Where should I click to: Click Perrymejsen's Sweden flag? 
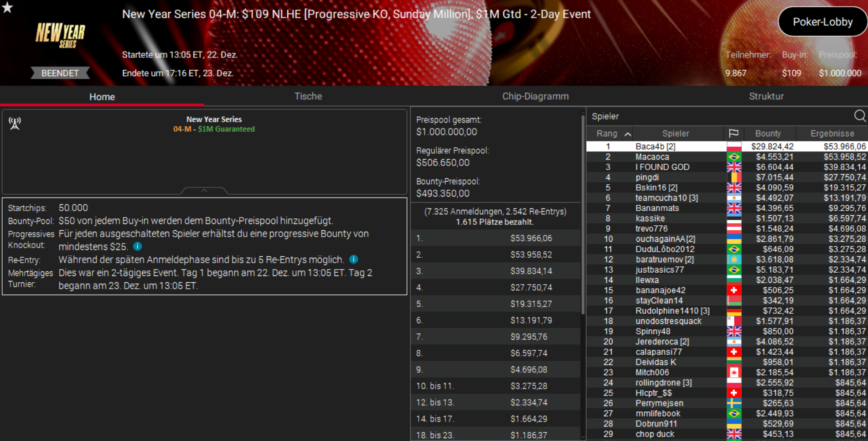(734, 403)
